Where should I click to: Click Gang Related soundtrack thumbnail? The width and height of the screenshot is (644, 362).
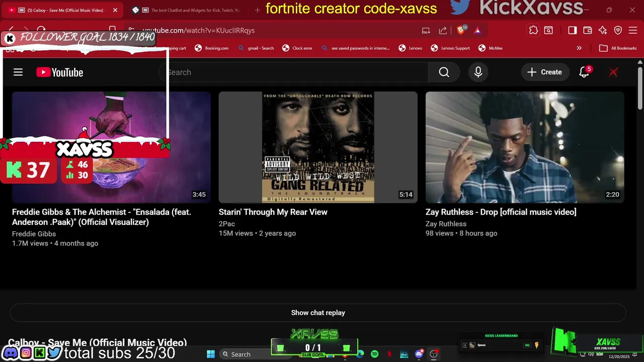(x=318, y=147)
